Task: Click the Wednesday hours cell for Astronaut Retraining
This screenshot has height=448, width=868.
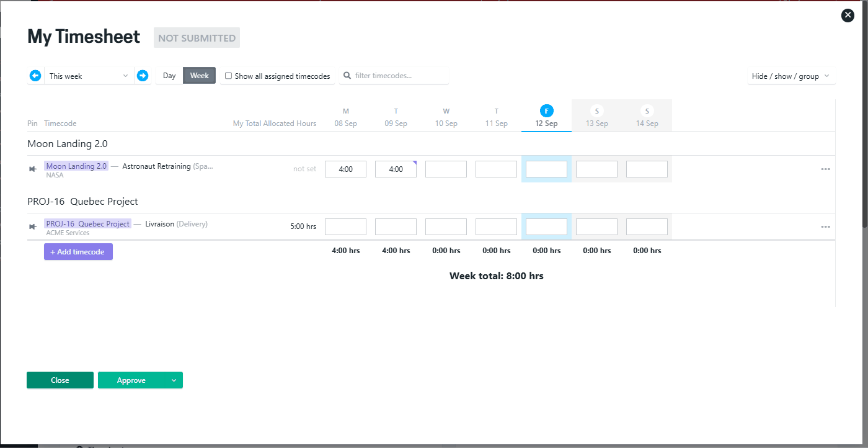Action: coord(446,168)
